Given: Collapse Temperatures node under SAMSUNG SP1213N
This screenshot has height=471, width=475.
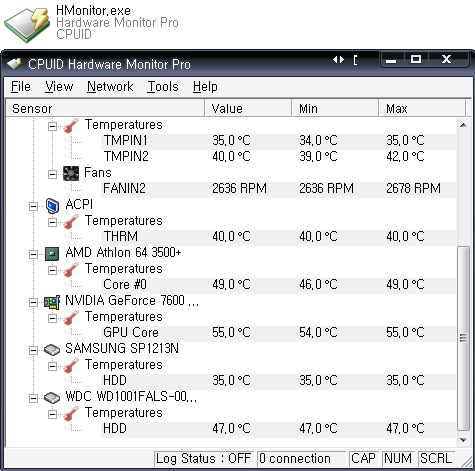Looking at the screenshot, I should click(x=52, y=366).
